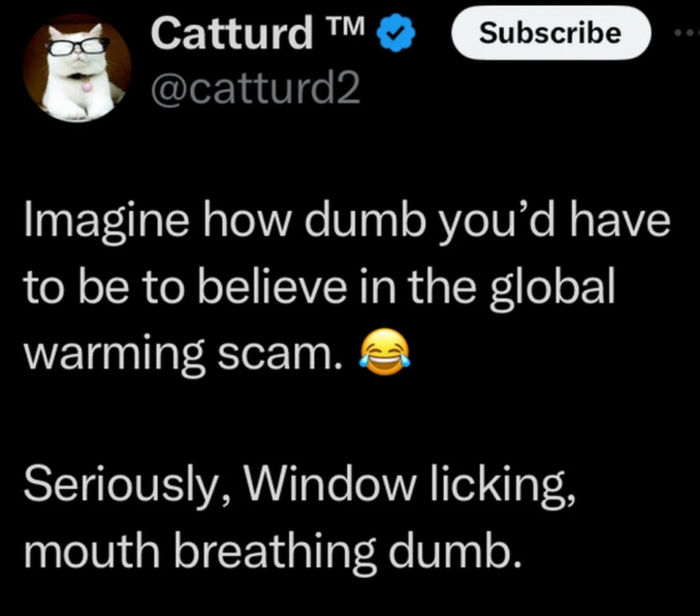The height and width of the screenshot is (616, 700).
Task: Click the word "breathing" in last line
Action: click(275, 551)
